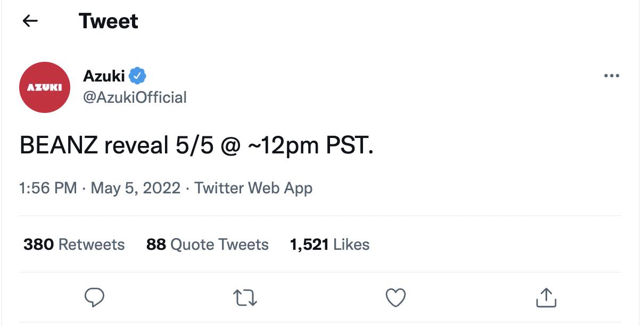The image size is (644, 326).
Task: Open the Azuki display name profile
Action: 104,76
